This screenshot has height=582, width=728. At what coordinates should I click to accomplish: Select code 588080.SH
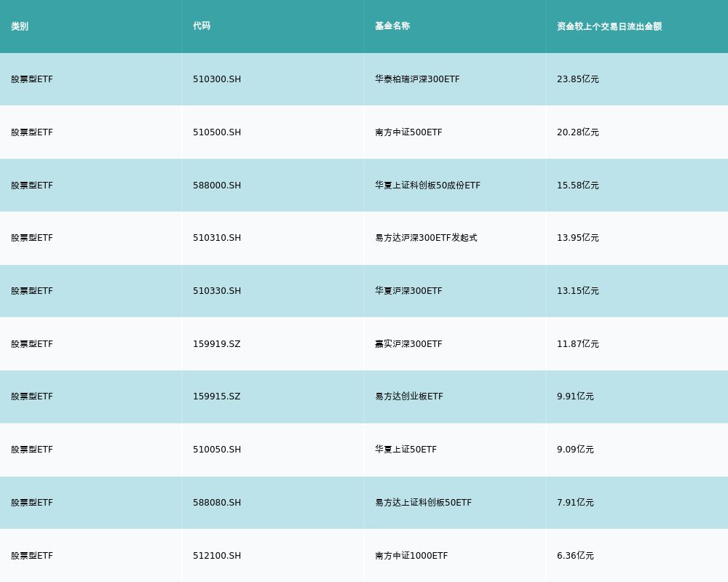click(x=217, y=503)
